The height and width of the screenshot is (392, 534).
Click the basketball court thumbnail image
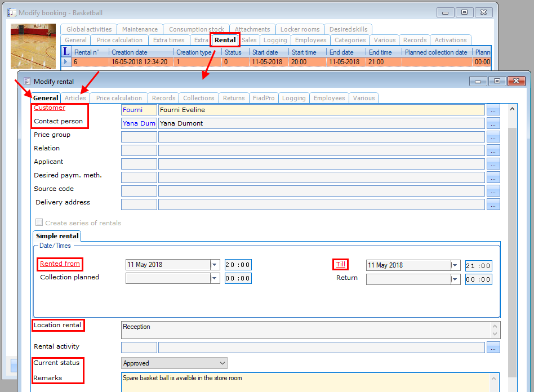pos(33,46)
